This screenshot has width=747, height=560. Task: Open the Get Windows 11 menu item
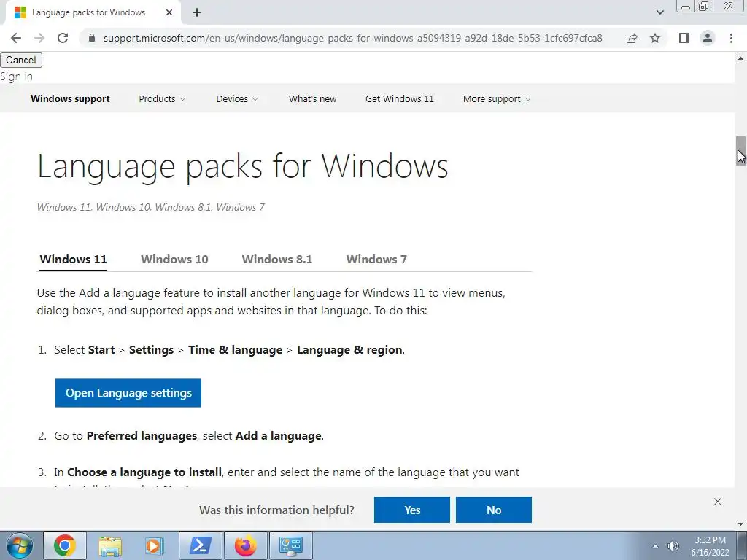[399, 98]
